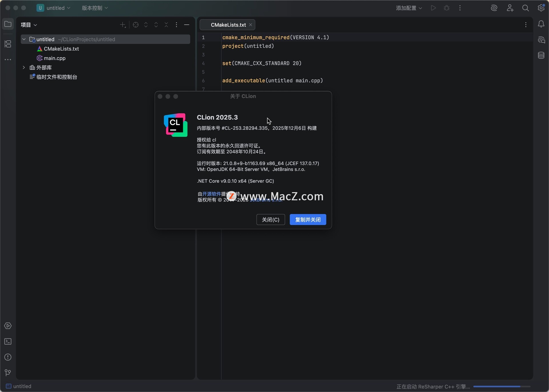Collapse the untitled project root node
The width and height of the screenshot is (549, 392).
24,39
